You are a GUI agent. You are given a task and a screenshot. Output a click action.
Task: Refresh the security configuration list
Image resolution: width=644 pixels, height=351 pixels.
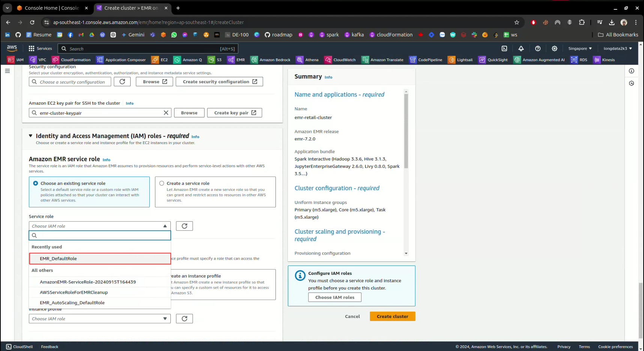click(x=122, y=82)
